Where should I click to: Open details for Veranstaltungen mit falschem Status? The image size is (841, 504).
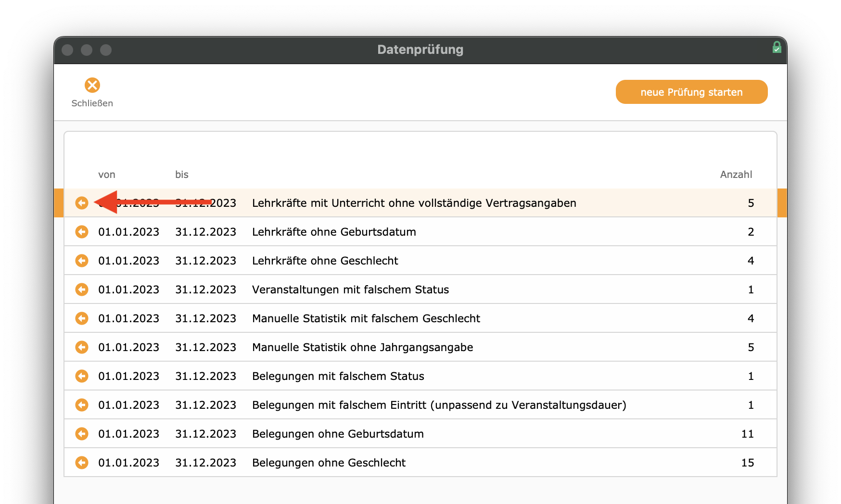[82, 290]
